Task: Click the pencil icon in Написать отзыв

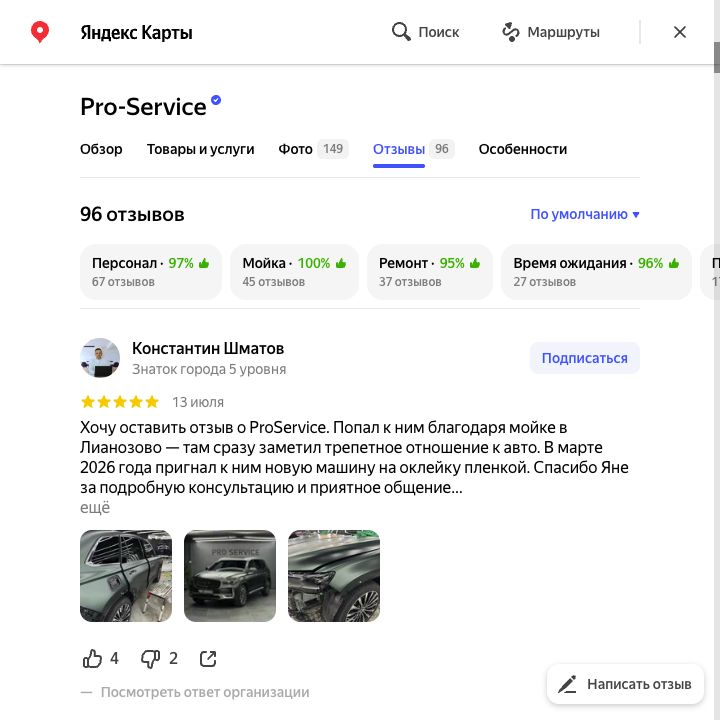Action: [x=567, y=684]
